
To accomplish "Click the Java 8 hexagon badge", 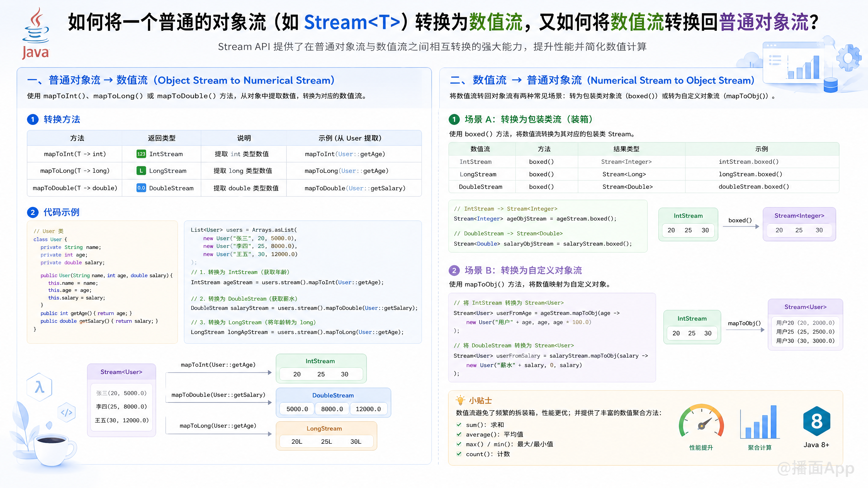I will 816,421.
